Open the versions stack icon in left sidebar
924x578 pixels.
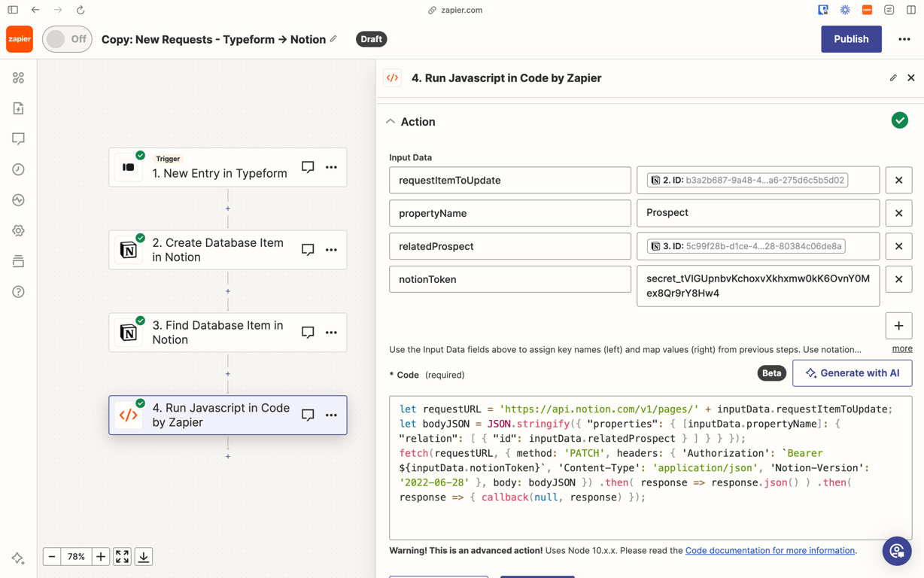(x=19, y=261)
